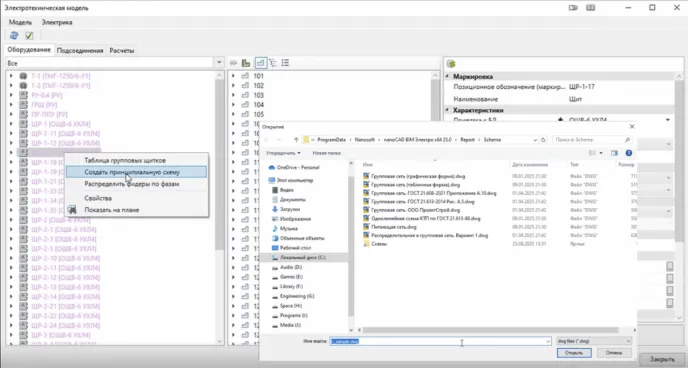Open the Все equipment filter dropdown

(x=219, y=63)
